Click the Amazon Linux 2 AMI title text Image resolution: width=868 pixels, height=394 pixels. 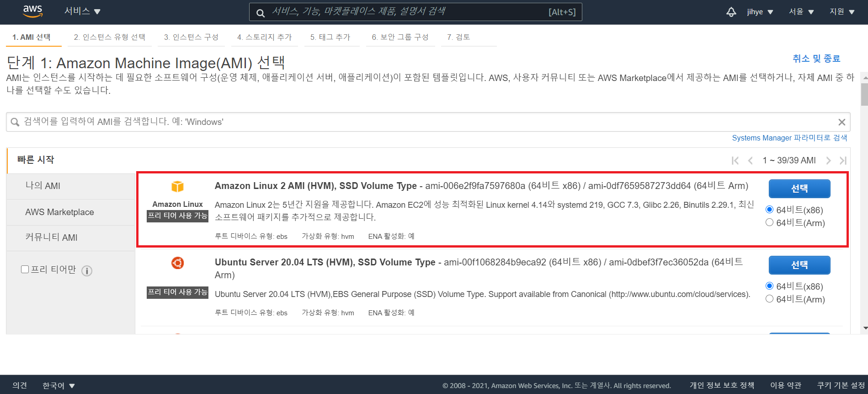click(x=316, y=186)
